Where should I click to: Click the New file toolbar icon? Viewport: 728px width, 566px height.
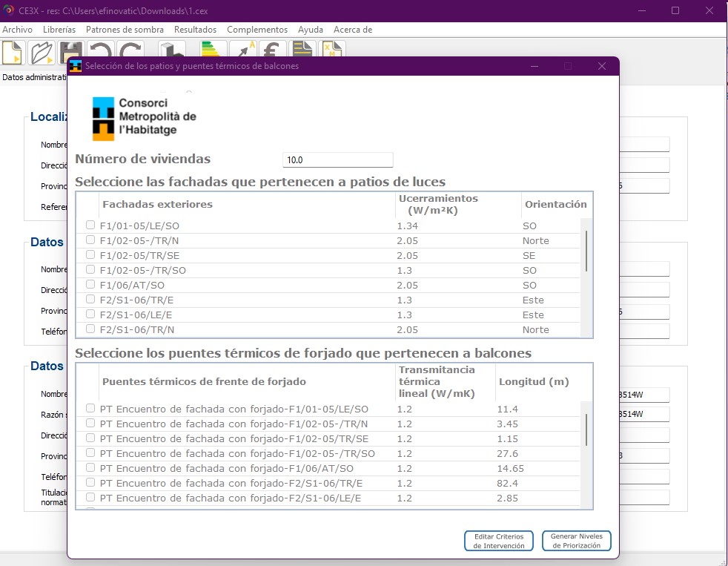(13, 53)
